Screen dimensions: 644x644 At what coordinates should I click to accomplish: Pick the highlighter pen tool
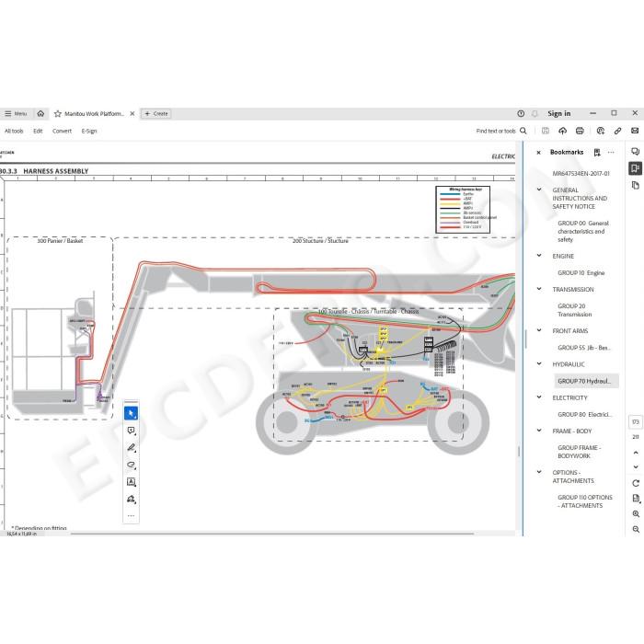[x=131, y=448]
